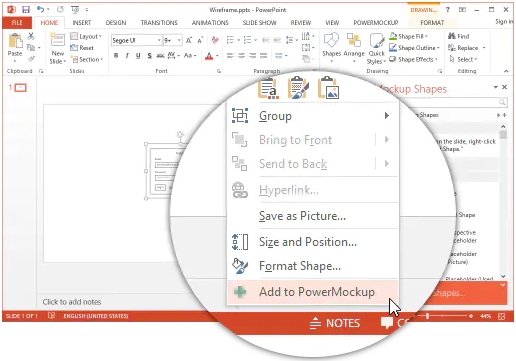Screen dimensions: 516x361
Task: Click the numbered list icon
Action: pyautogui.click(x=247, y=40)
